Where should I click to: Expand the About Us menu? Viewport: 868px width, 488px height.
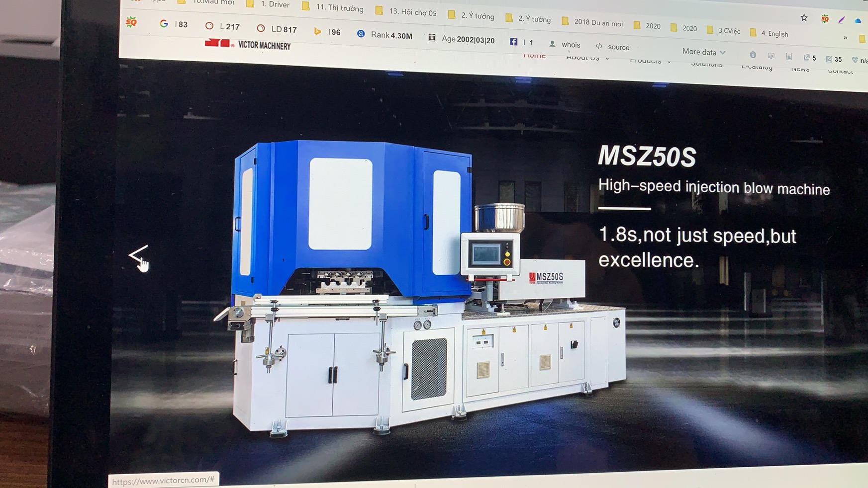pyautogui.click(x=587, y=58)
